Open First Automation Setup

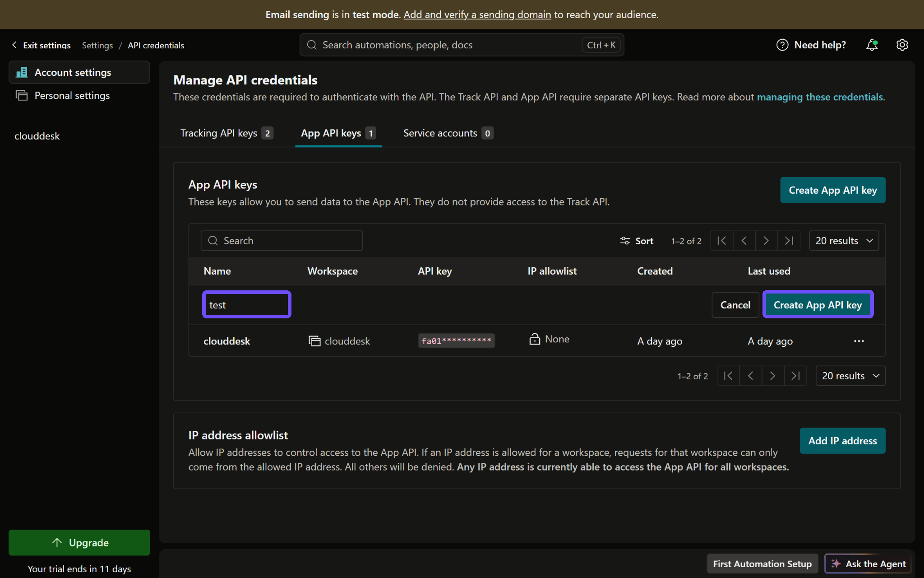(762, 564)
